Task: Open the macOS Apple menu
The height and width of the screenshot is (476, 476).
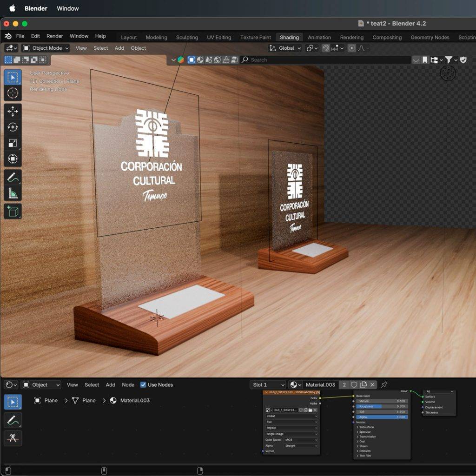Action: (13, 8)
